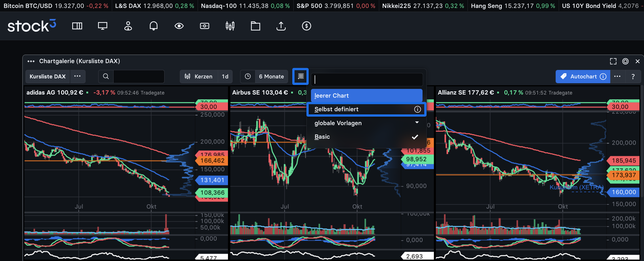This screenshot has width=644, height=261.
Task: Open the Kerzen chart type selector
Action: (x=199, y=76)
